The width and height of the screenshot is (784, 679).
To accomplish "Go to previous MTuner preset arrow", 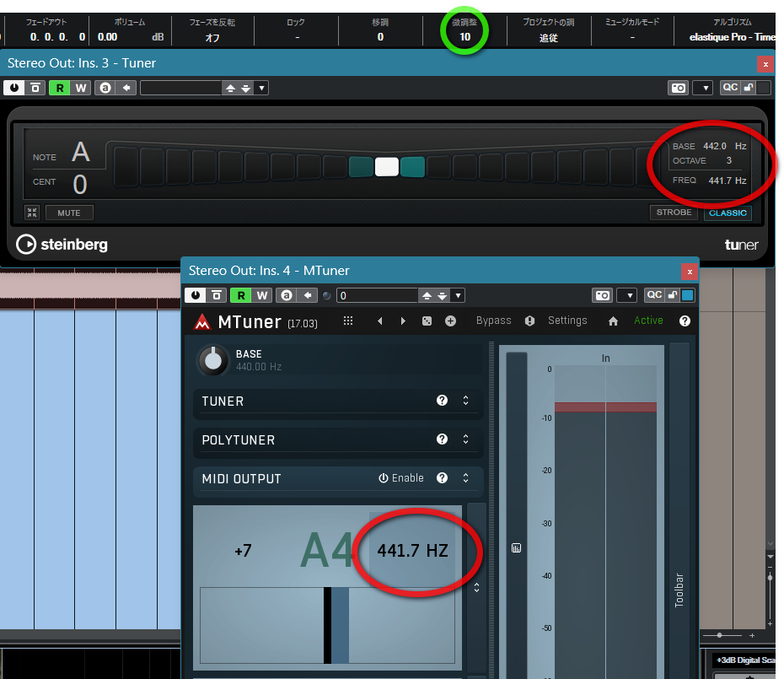I will point(380,321).
